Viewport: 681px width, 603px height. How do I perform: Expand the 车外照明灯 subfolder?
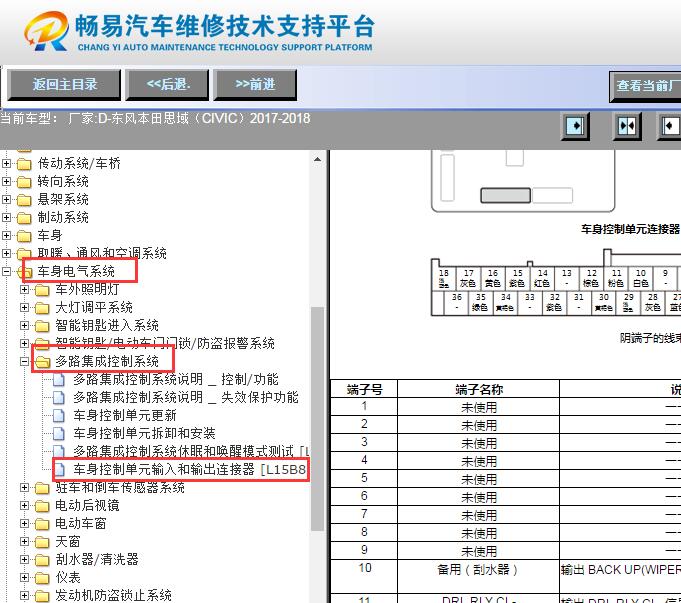click(x=24, y=289)
